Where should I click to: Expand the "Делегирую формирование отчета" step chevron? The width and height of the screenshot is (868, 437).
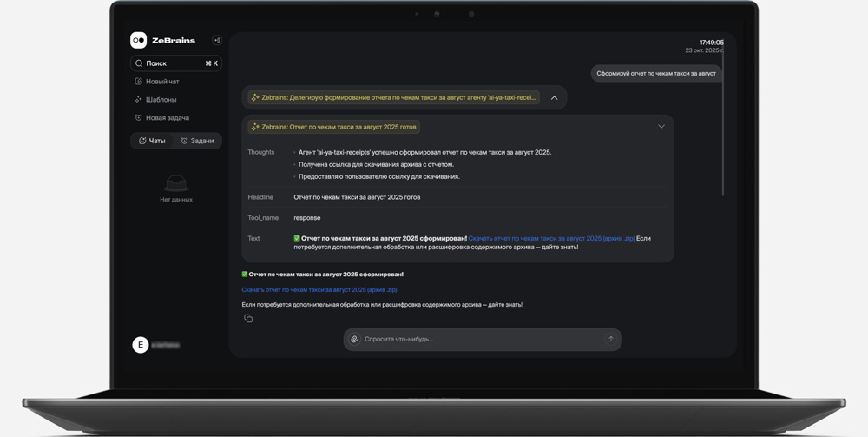(x=554, y=98)
